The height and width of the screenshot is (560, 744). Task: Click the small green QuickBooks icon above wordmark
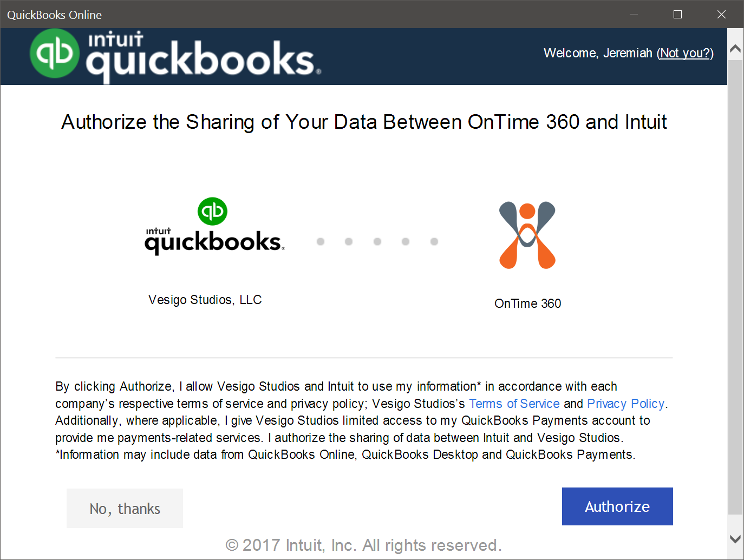[212, 211]
